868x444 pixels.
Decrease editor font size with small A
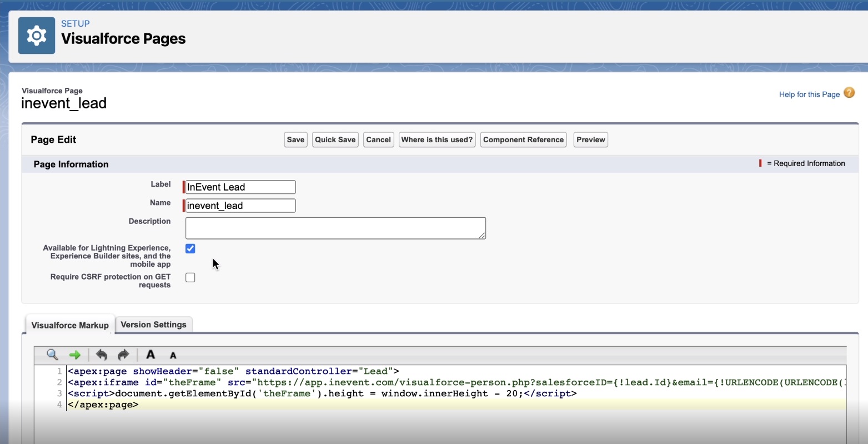pos(173,355)
